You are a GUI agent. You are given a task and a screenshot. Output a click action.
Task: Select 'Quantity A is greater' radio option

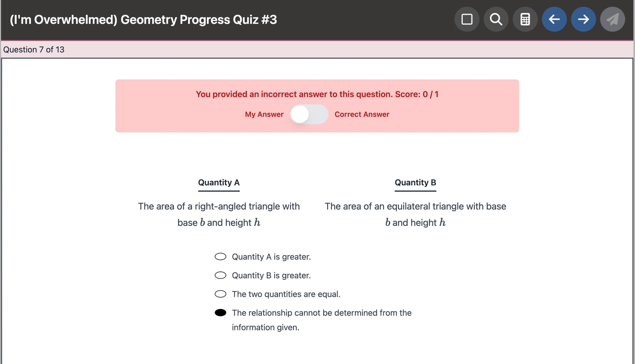click(220, 257)
